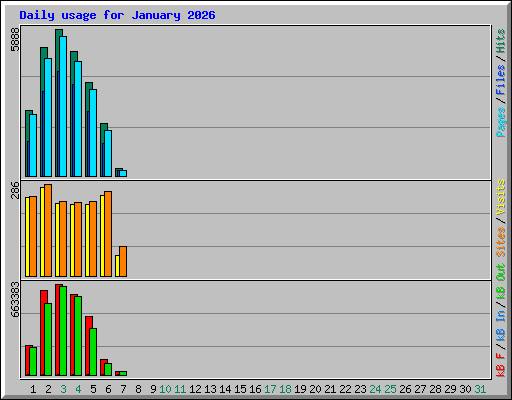Click the day 3 green kB Out bar
The height and width of the screenshot is (400, 512).
(63, 331)
